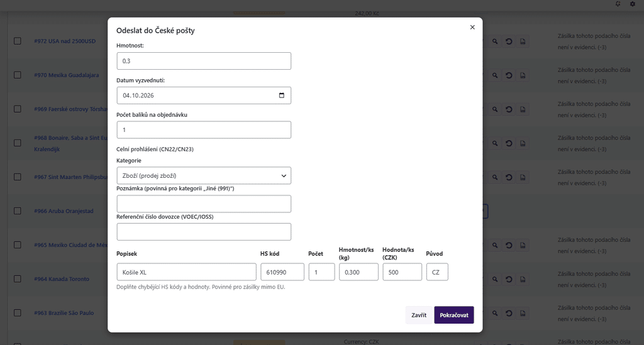Edit the Hmotnost/ks weight field
Viewport: 644px width, 345px height.
[x=358, y=272]
